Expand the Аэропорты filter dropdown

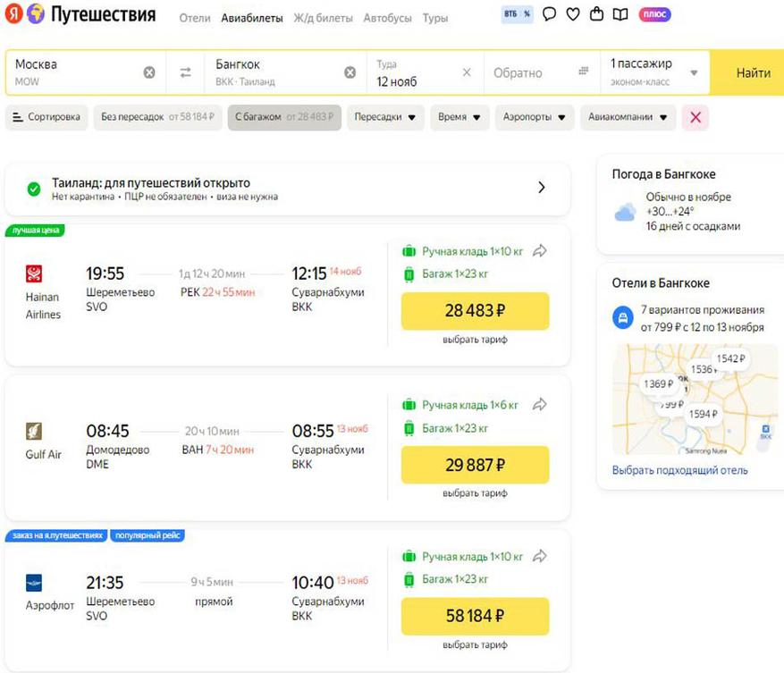pos(534,117)
